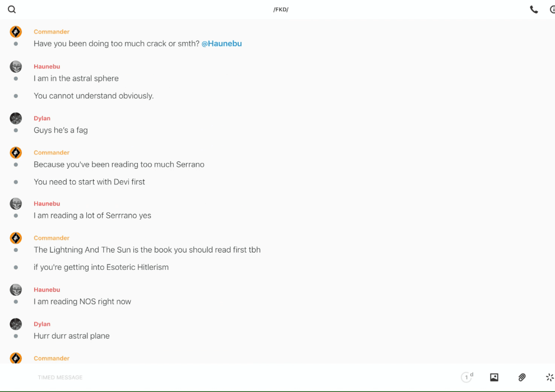This screenshot has width=555, height=392.
Task: Click the Dylan name above the Hurr durr message
Action: click(42, 324)
